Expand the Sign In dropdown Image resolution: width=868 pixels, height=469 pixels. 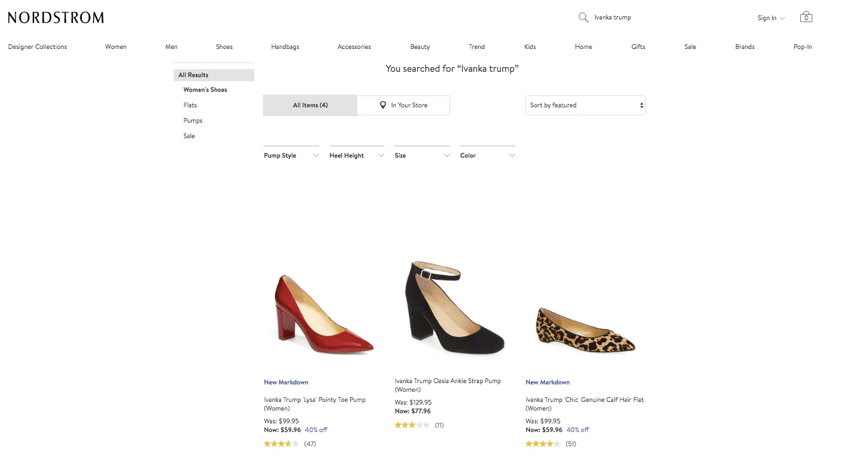[x=771, y=18]
